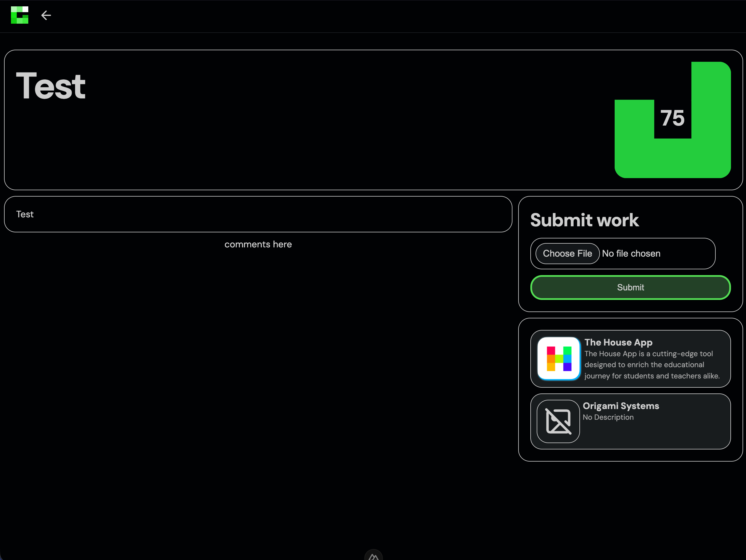This screenshot has height=560, width=746.
Task: Click Origami Systems no-image placeholder icon
Action: coord(558,421)
